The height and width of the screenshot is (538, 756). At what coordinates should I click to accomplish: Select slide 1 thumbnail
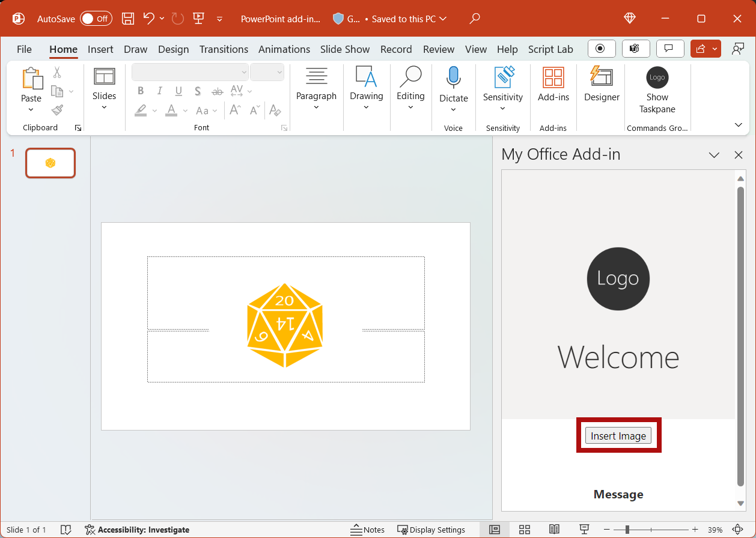[x=50, y=163]
